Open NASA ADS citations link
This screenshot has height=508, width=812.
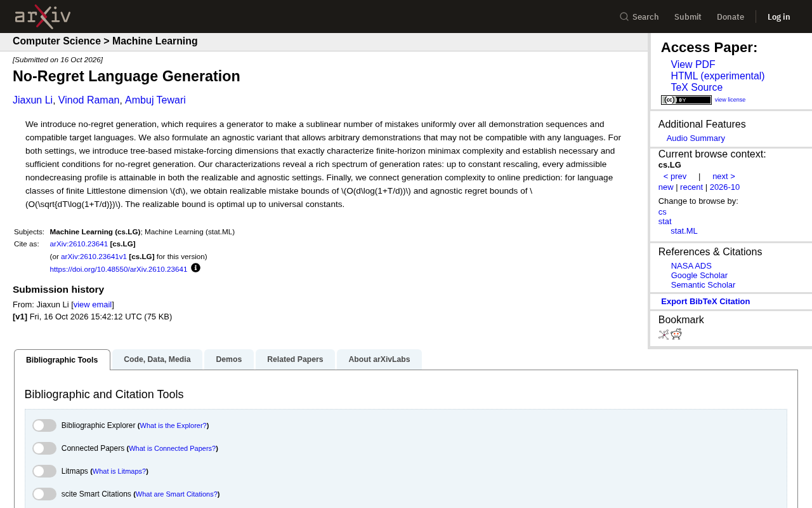[691, 266]
